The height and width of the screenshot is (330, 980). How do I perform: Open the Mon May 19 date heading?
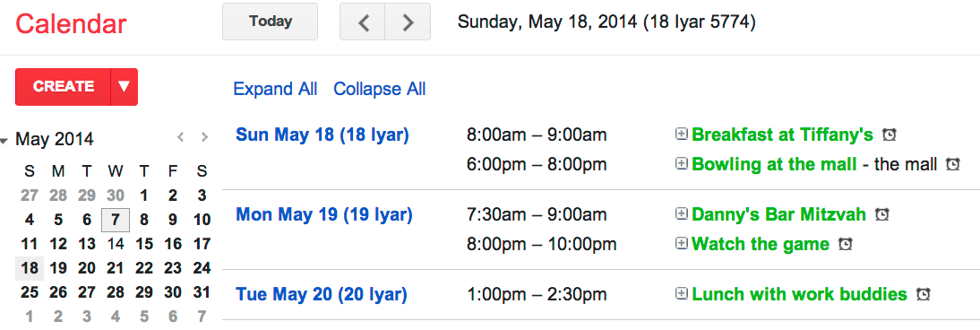pos(323,215)
